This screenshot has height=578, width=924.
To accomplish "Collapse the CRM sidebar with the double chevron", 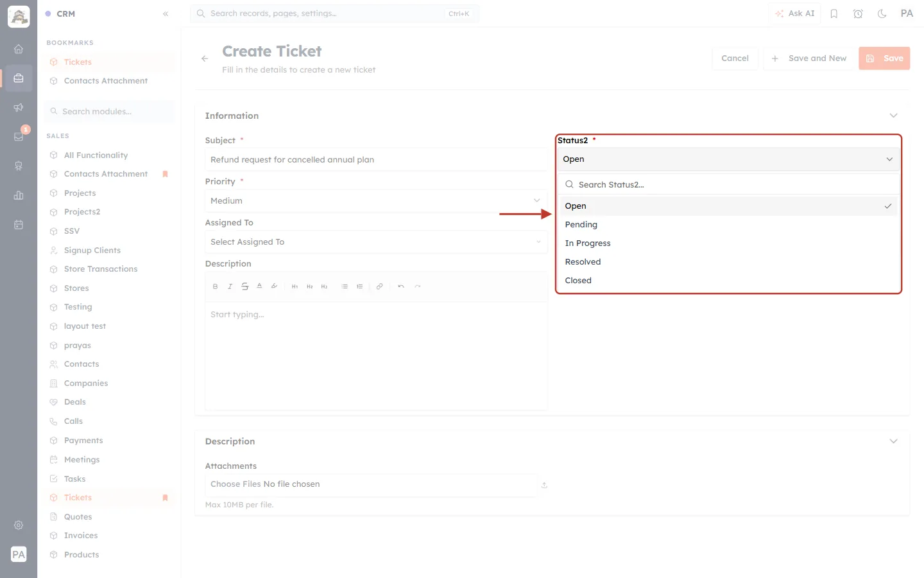I will coord(166,13).
